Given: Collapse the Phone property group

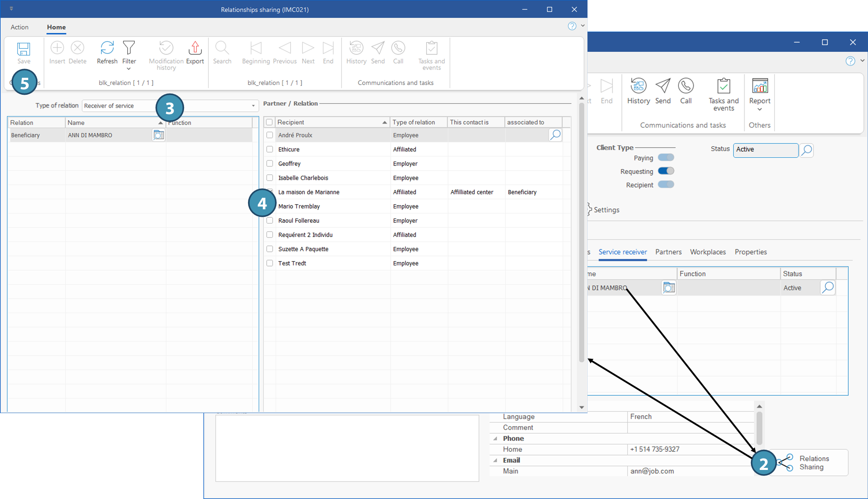Looking at the screenshot, I should [495, 438].
